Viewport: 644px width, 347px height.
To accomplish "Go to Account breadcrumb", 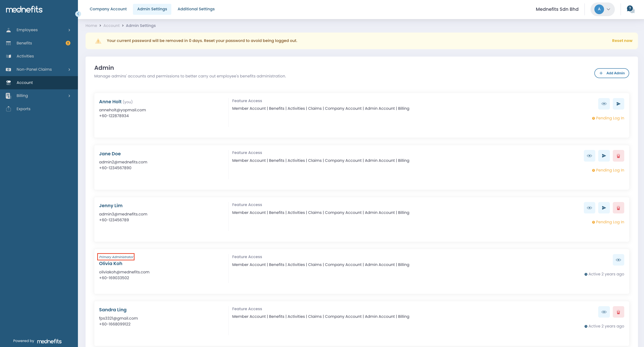I will click(112, 26).
